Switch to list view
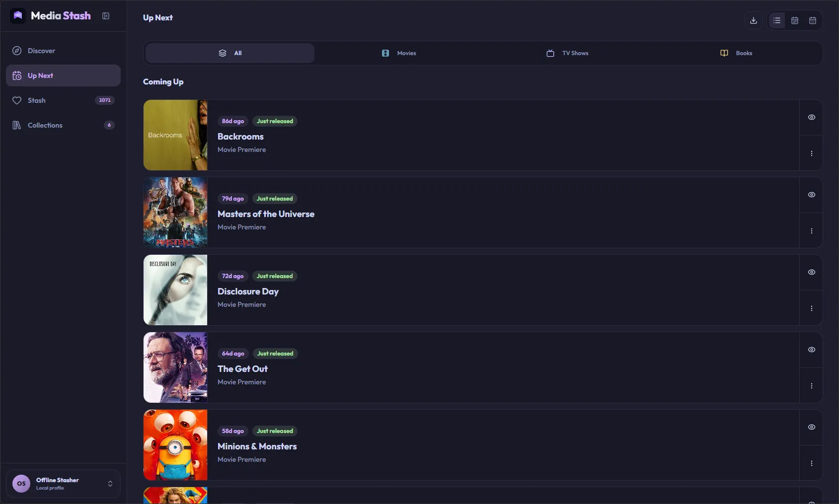The height and width of the screenshot is (504, 839). click(777, 20)
